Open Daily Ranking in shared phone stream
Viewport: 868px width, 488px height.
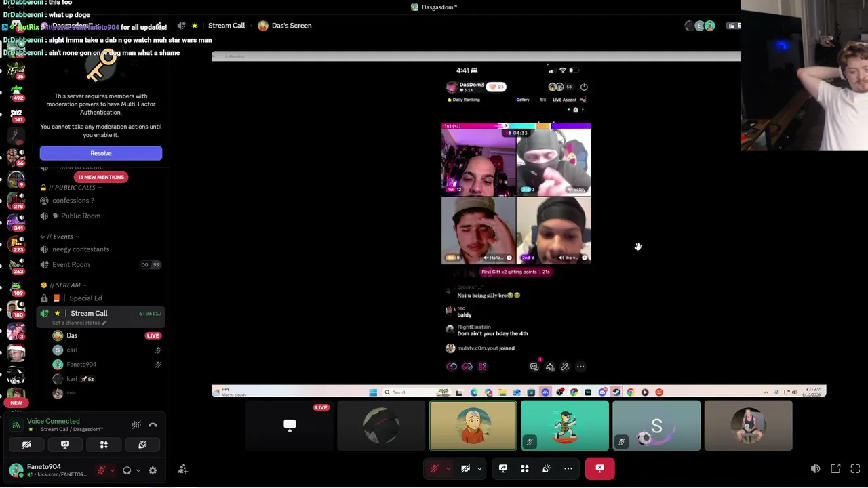(x=464, y=100)
